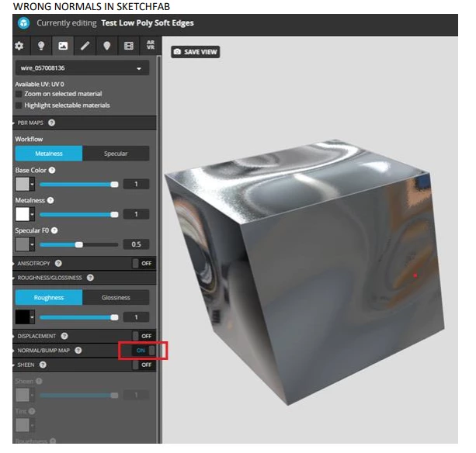Select the Specular workflow
The image size is (476, 453).
click(x=116, y=154)
